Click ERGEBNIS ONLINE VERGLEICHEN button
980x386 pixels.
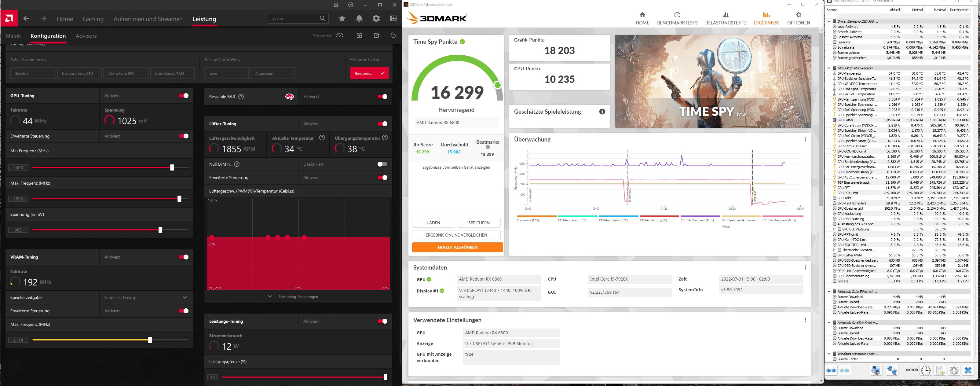click(456, 235)
